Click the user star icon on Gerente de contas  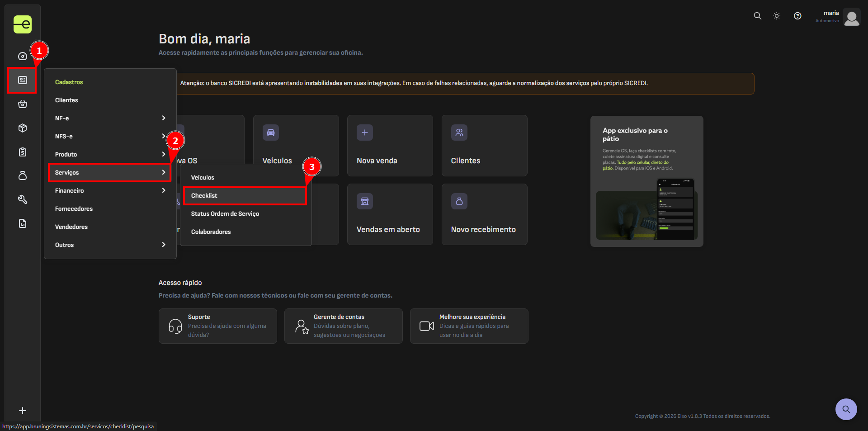[302, 326]
